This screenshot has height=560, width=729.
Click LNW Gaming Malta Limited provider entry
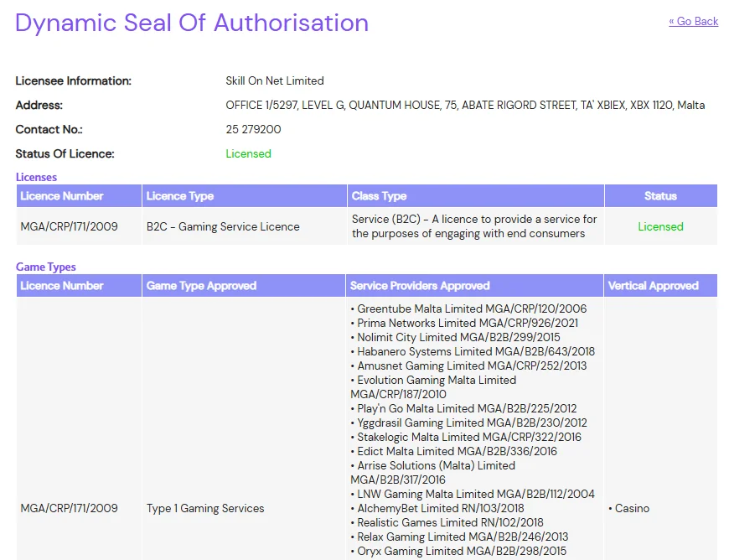pyautogui.click(x=473, y=494)
